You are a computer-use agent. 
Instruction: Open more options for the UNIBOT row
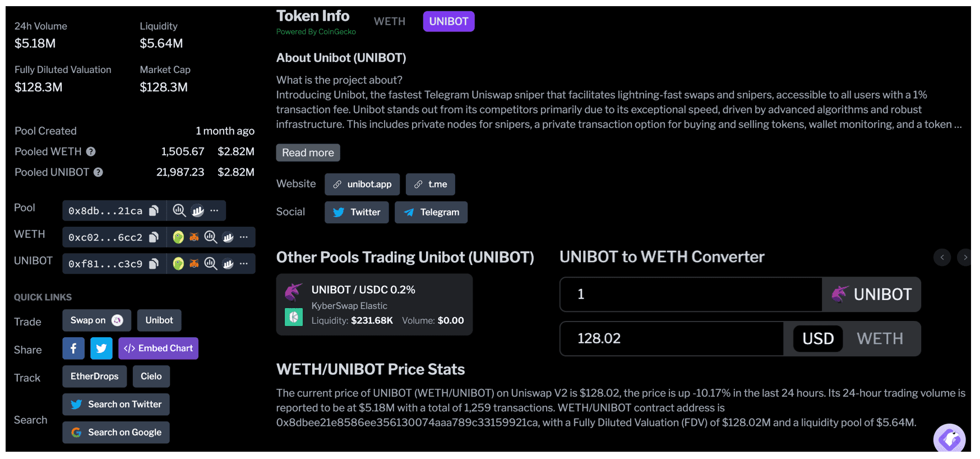pyautogui.click(x=244, y=264)
